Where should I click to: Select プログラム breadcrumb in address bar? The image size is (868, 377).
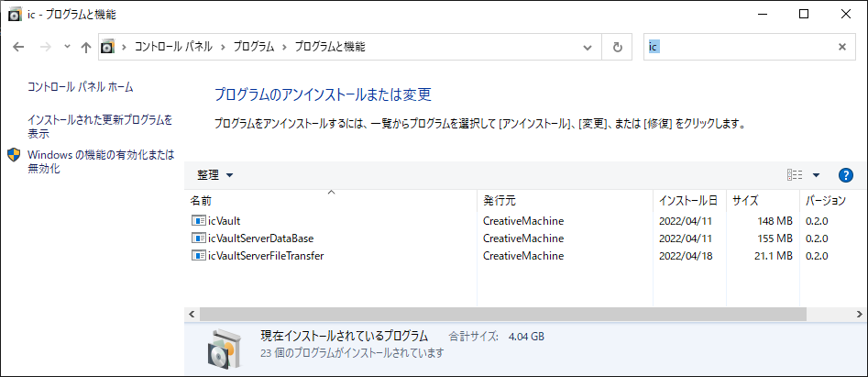click(254, 47)
